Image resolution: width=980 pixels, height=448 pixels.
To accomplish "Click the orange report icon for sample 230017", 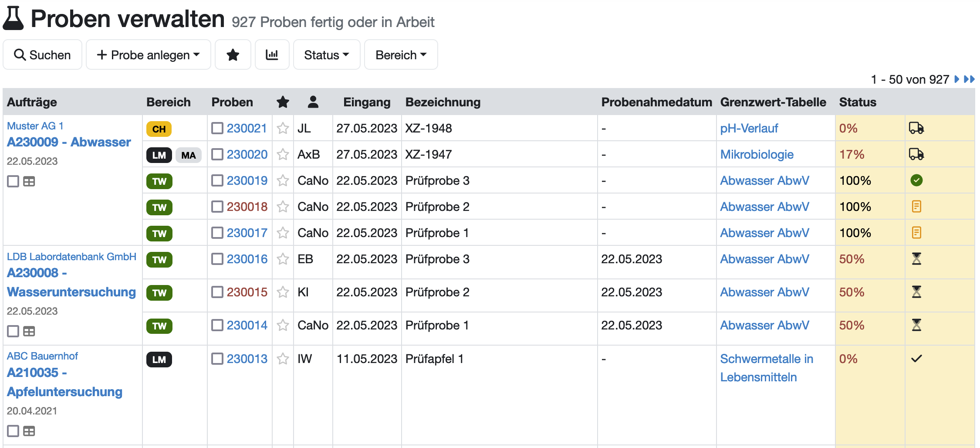I will [916, 233].
